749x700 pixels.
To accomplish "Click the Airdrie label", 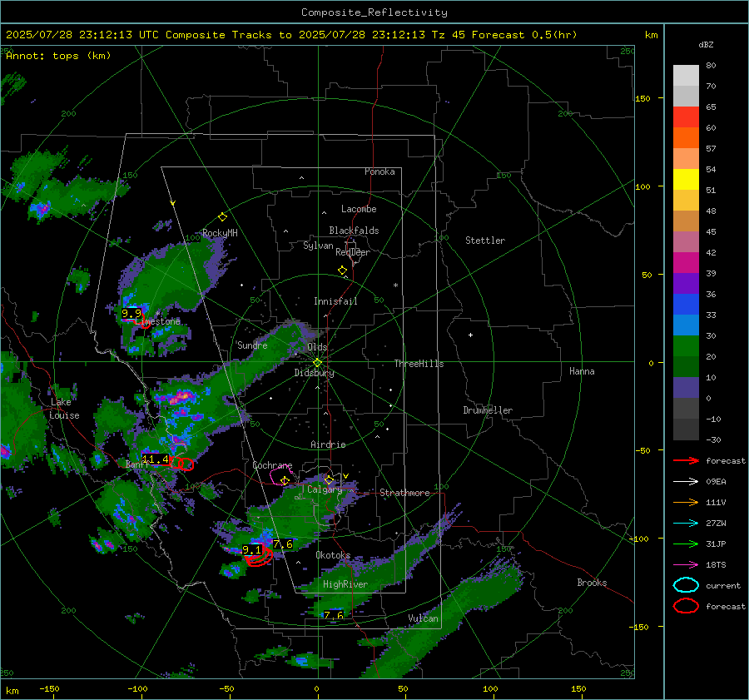I will pos(328,444).
